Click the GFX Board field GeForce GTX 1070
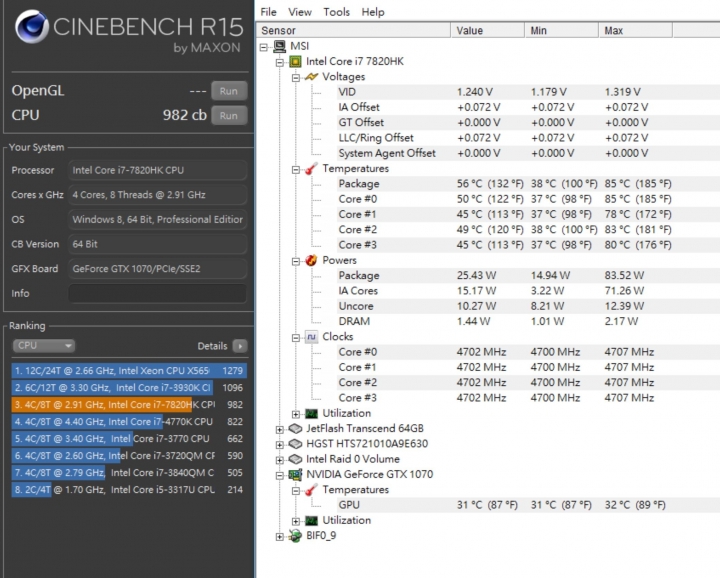 pyautogui.click(x=157, y=269)
